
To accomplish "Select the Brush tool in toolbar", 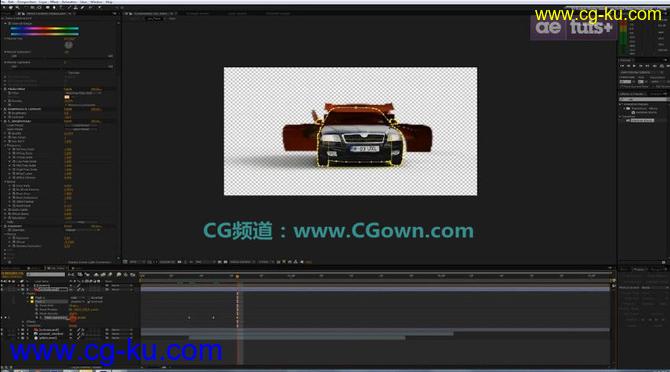I will click(68, 7).
